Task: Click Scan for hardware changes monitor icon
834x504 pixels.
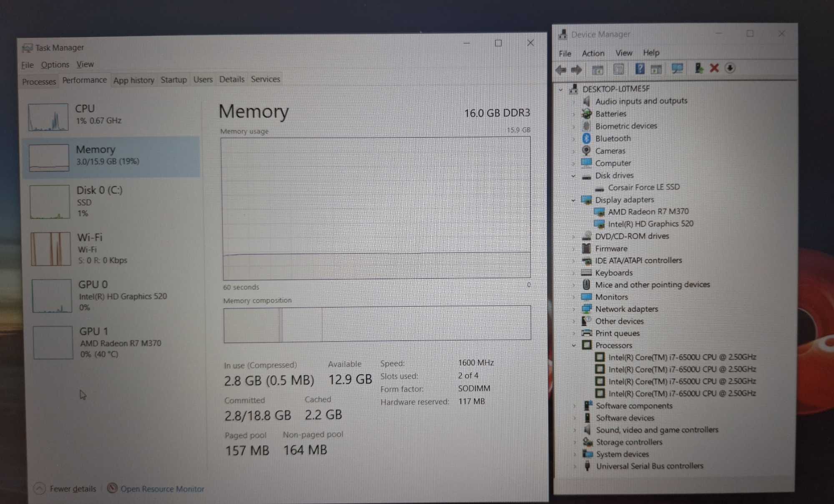Action: [x=677, y=68]
